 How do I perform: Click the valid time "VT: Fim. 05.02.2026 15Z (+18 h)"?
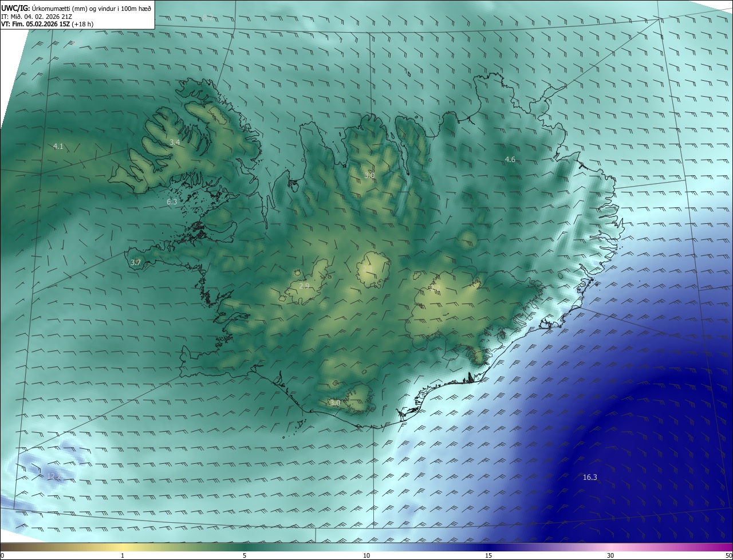tap(47, 24)
